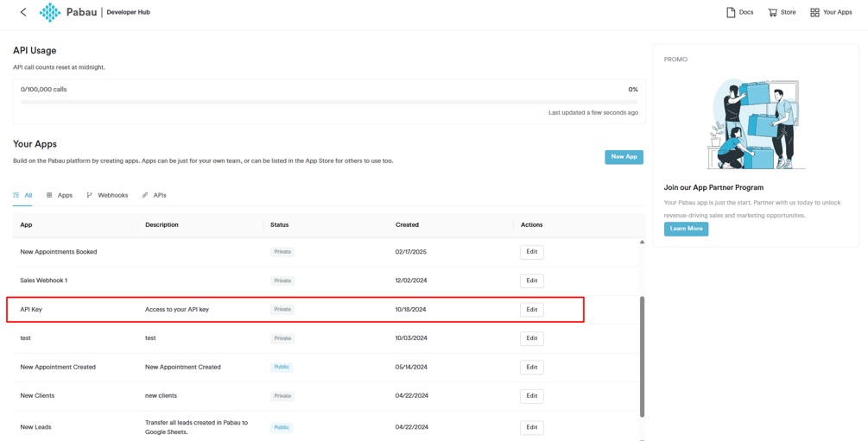Image resolution: width=868 pixels, height=441 pixels.
Task: Open Your Apps grid link
Action: pos(831,12)
